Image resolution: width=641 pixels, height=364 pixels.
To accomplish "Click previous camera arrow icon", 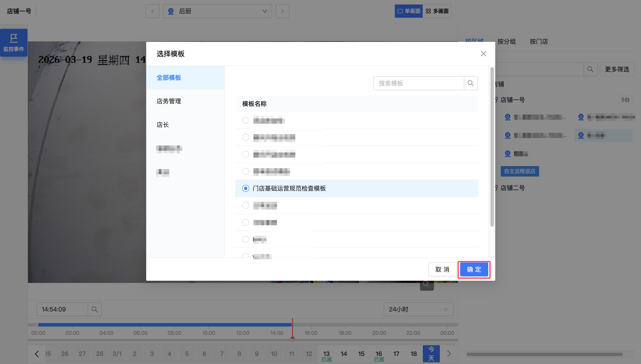I will (x=152, y=11).
